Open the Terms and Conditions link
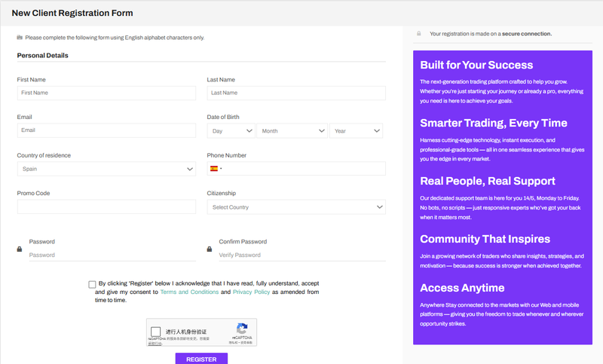Screen dimensions: 603x364 (189, 292)
